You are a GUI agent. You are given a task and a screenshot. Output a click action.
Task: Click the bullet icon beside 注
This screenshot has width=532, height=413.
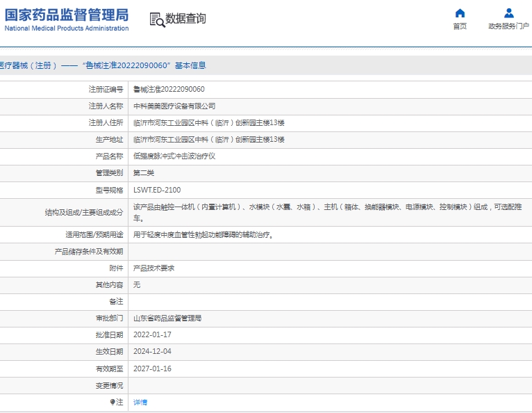coord(113,402)
